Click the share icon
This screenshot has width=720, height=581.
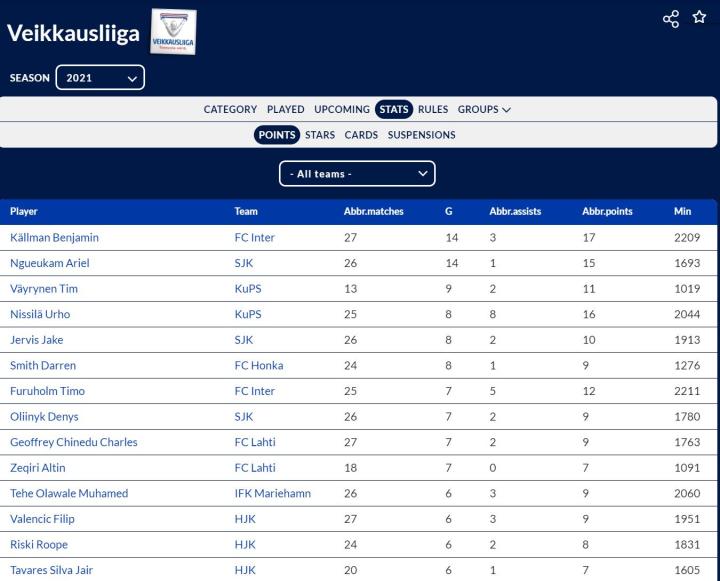pyautogui.click(x=671, y=19)
